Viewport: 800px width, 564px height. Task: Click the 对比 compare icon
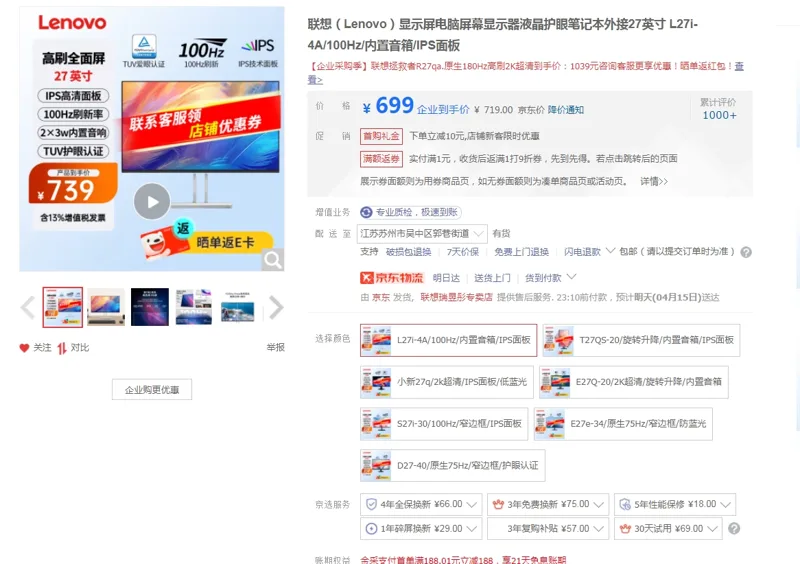click(62, 348)
